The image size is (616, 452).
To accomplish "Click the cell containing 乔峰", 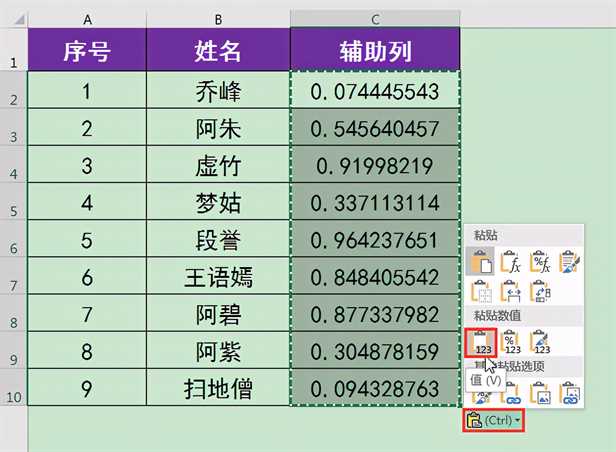I will tap(217, 90).
